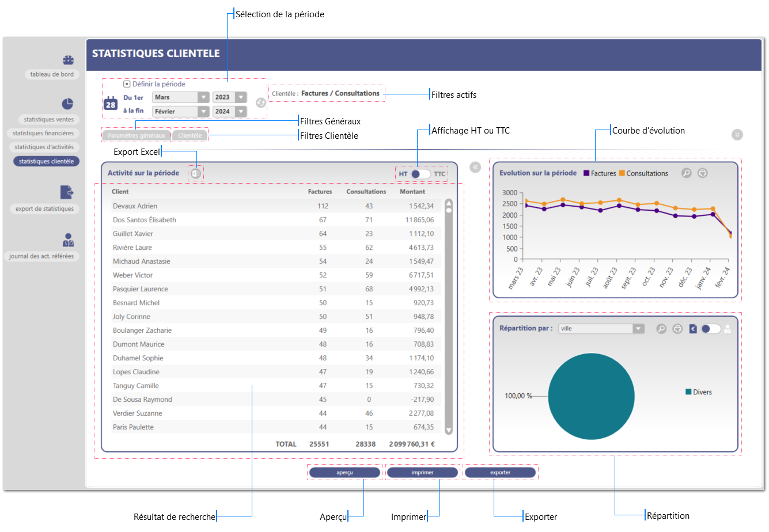Select the Pasquier Laurence row

click(x=276, y=289)
